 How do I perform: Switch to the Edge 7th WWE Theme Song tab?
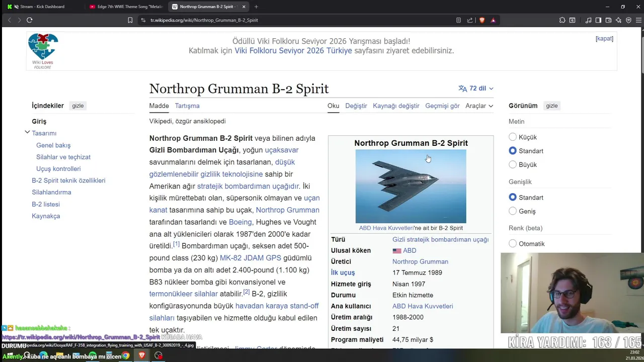tap(126, 7)
